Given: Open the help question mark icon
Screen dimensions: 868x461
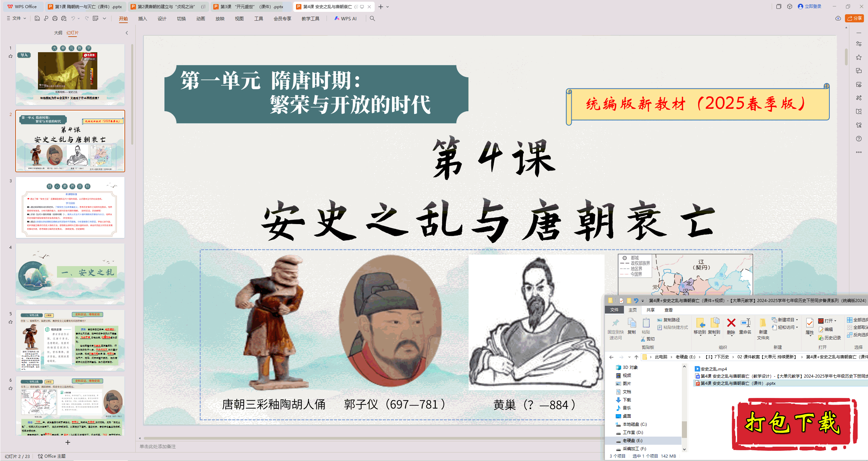Looking at the screenshot, I should 859,139.
